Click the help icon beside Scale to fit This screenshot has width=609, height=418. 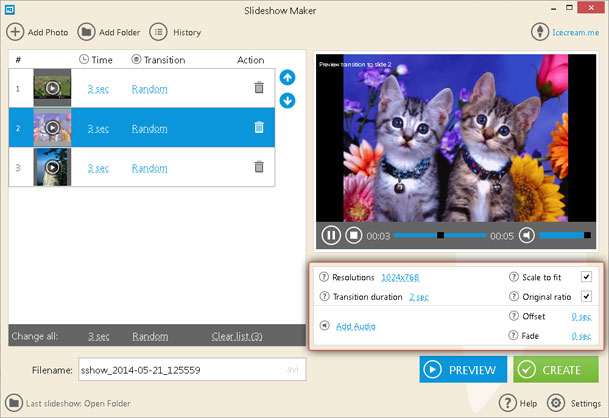(513, 277)
